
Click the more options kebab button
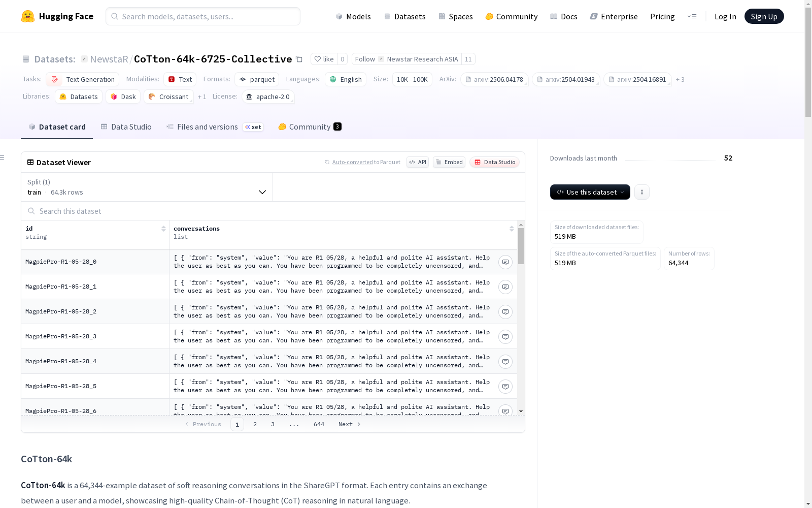[642, 192]
